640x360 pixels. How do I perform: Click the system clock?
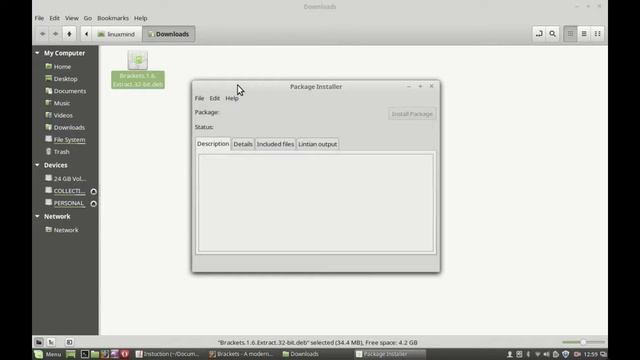coord(591,354)
